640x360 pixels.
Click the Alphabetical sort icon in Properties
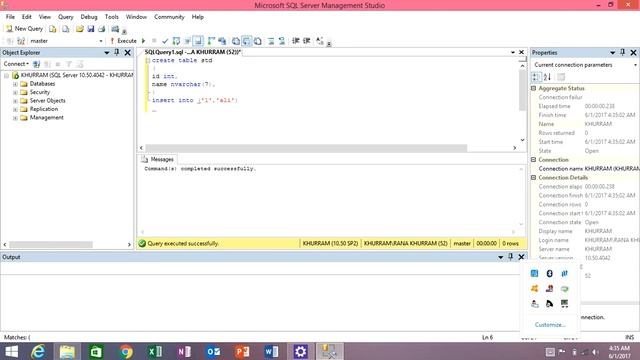pos(547,77)
